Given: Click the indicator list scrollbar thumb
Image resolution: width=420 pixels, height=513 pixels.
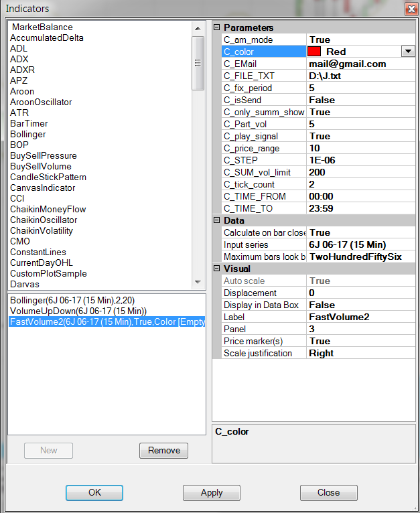Looking at the screenshot, I should 198,63.
